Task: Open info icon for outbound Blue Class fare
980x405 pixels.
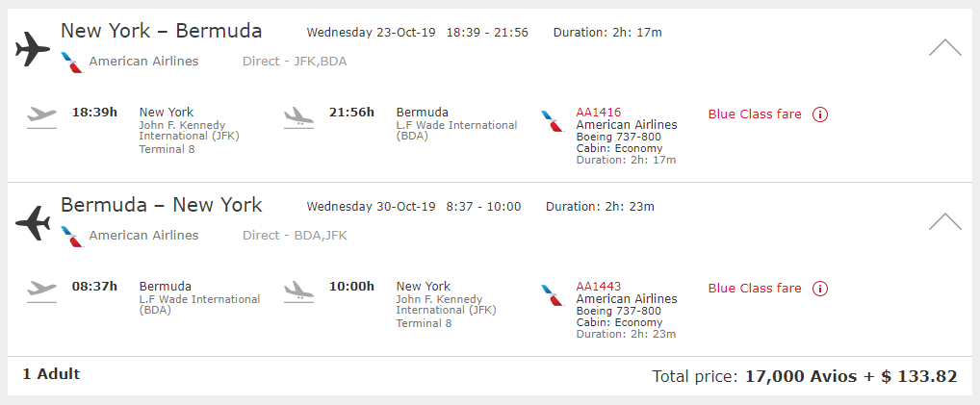Action: [820, 114]
